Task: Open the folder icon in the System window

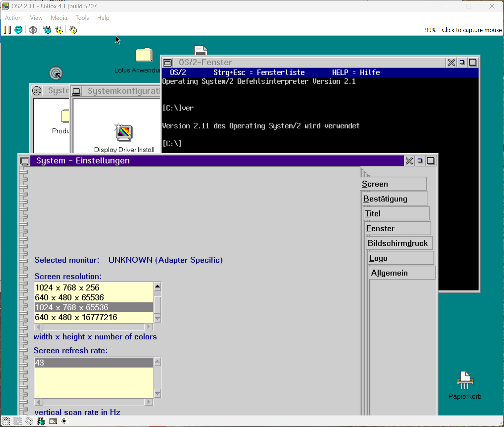Action: click(x=65, y=116)
